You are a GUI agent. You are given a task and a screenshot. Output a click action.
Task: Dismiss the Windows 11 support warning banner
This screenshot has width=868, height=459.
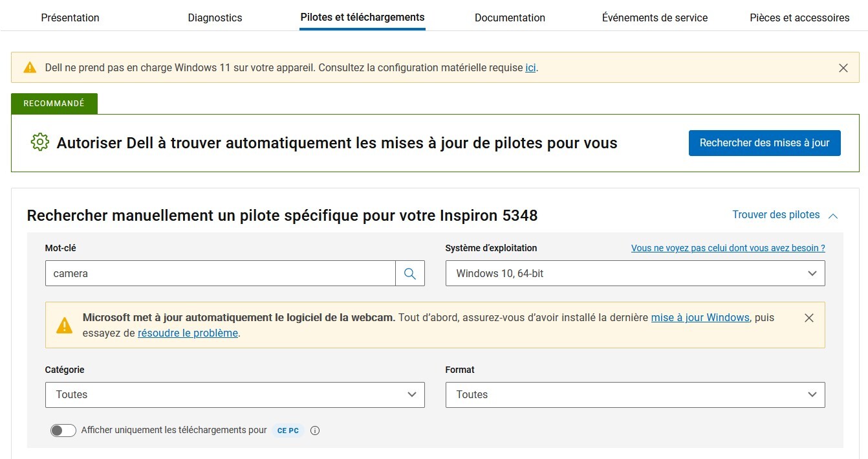[x=843, y=68]
